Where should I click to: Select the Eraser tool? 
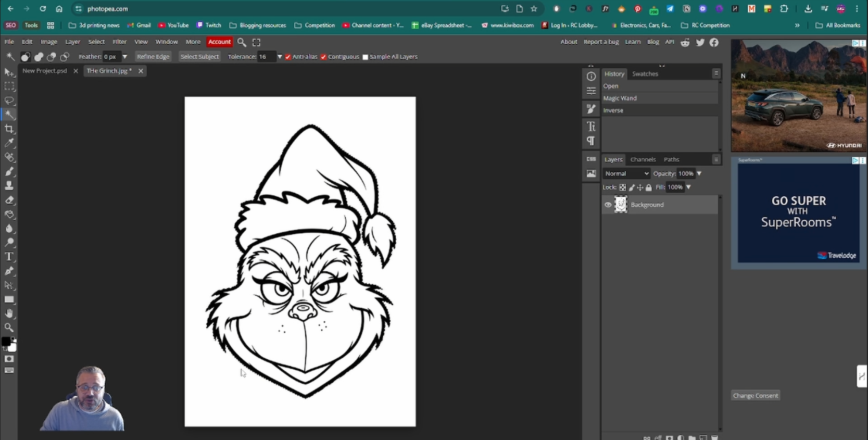click(9, 200)
